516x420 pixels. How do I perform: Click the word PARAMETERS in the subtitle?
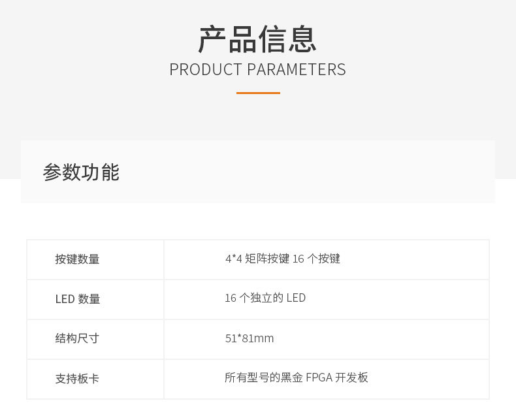click(297, 70)
